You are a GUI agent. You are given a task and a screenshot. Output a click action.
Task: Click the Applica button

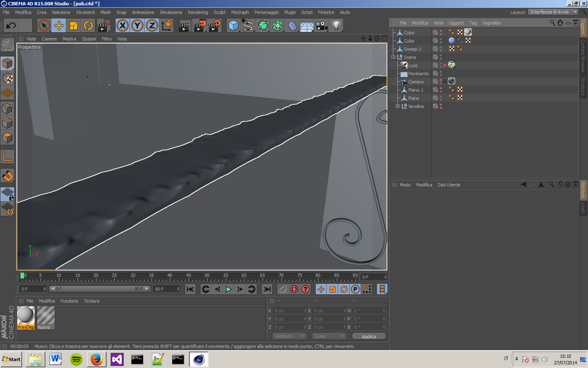coord(368,337)
